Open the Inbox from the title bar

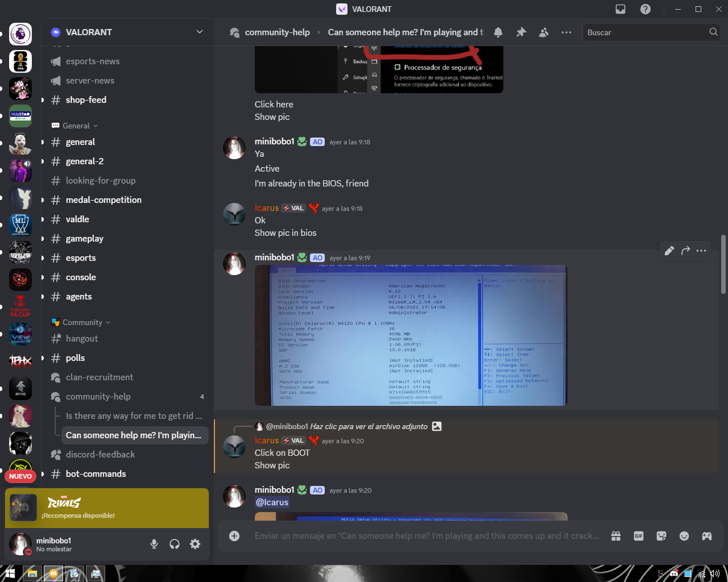(621, 9)
